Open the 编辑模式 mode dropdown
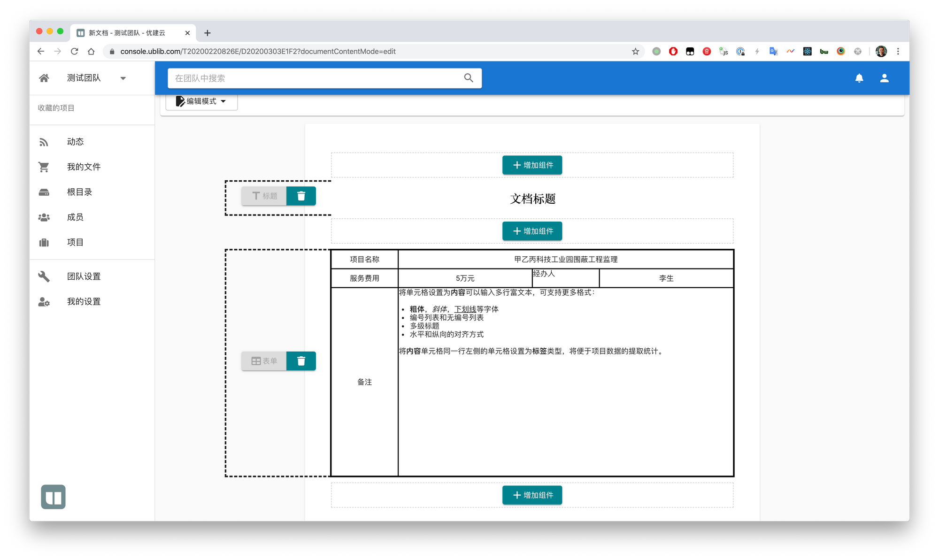 pos(201,101)
